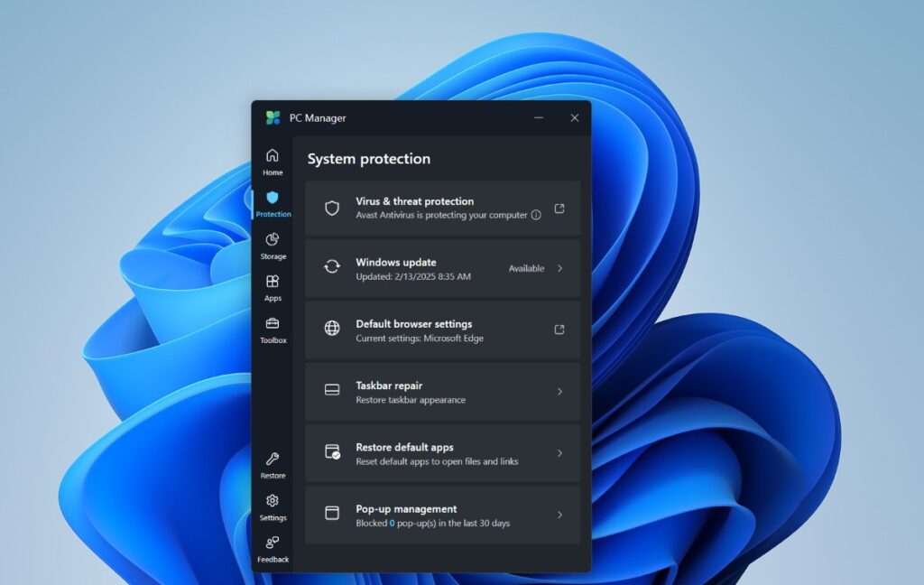
Task: Click the Restore wrench icon
Action: pyautogui.click(x=273, y=459)
